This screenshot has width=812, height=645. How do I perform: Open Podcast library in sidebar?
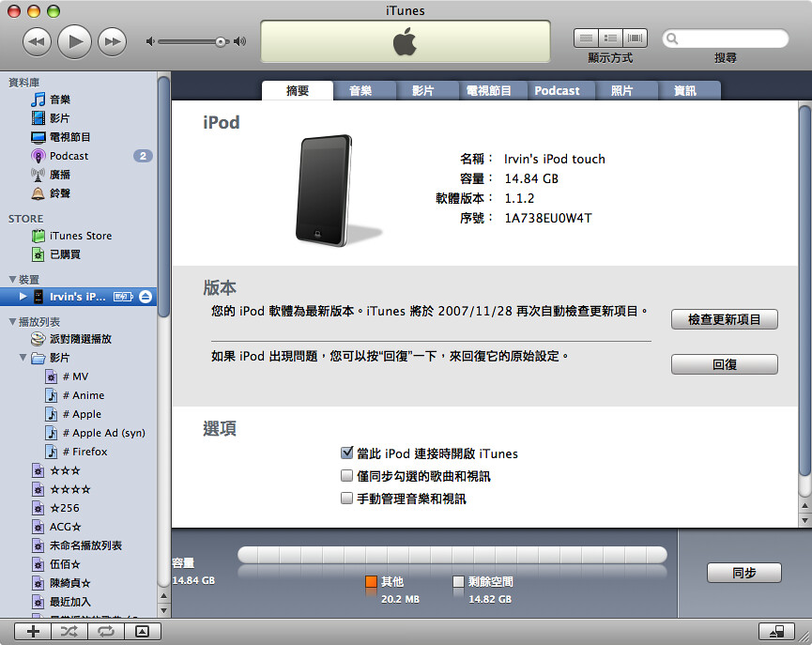[x=69, y=156]
